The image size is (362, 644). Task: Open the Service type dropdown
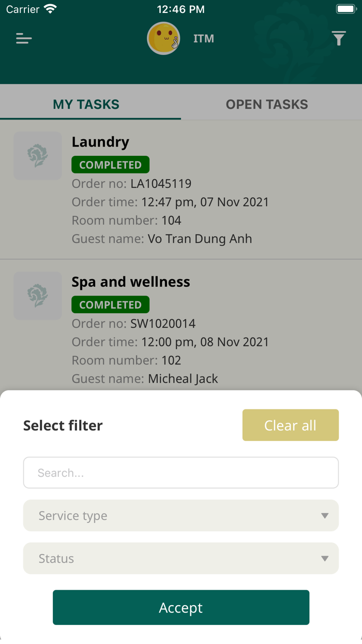coord(180,516)
